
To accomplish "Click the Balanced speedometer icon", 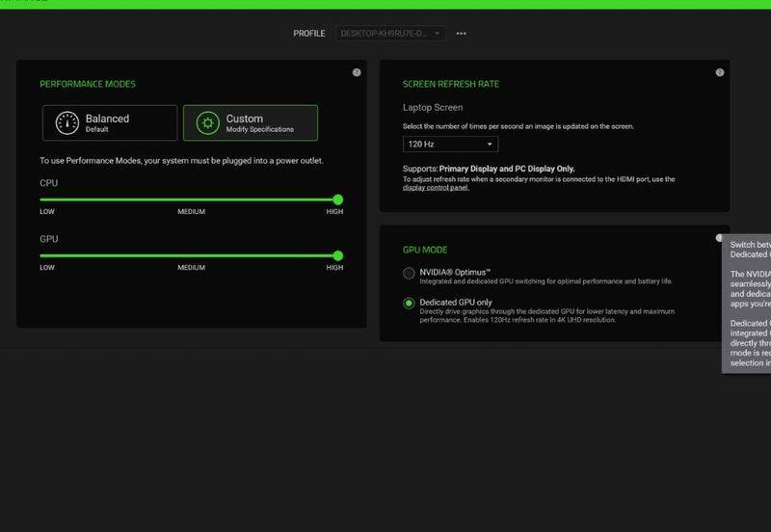I will click(66, 123).
